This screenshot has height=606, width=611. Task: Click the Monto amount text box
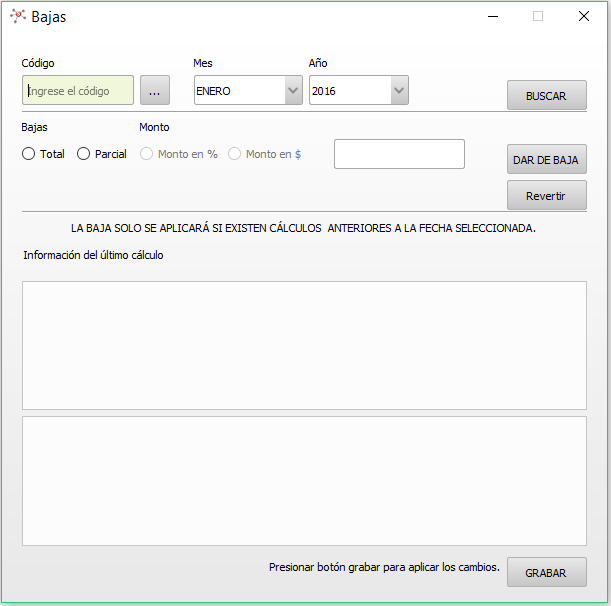click(x=399, y=154)
